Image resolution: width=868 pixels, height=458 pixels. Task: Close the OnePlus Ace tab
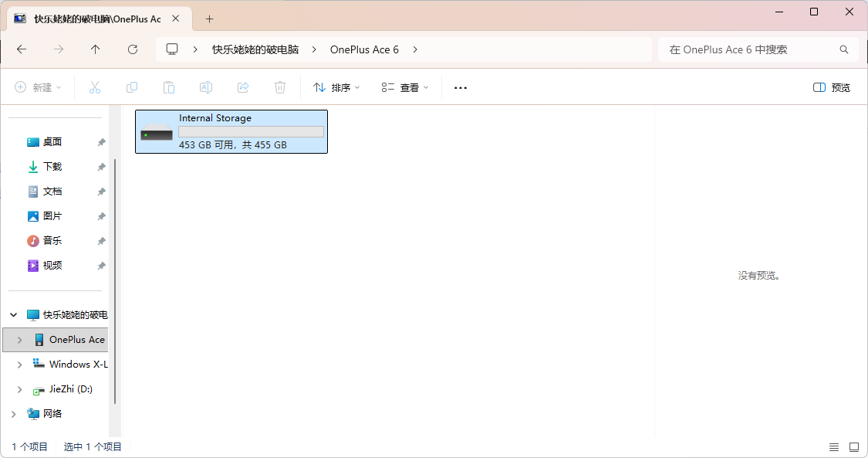point(175,19)
